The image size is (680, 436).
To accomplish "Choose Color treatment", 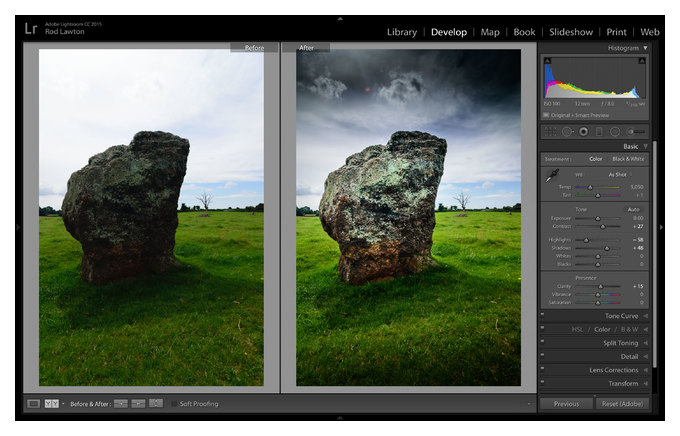I will click(x=595, y=159).
